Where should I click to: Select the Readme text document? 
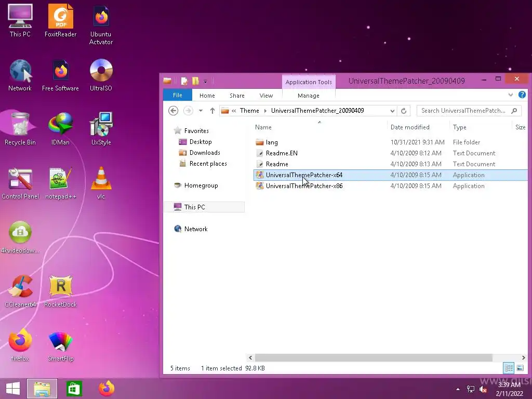[390, 164]
